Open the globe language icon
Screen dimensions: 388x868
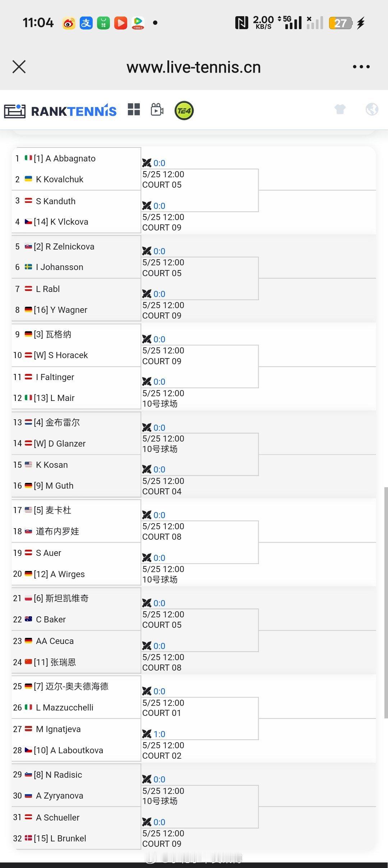(x=372, y=109)
